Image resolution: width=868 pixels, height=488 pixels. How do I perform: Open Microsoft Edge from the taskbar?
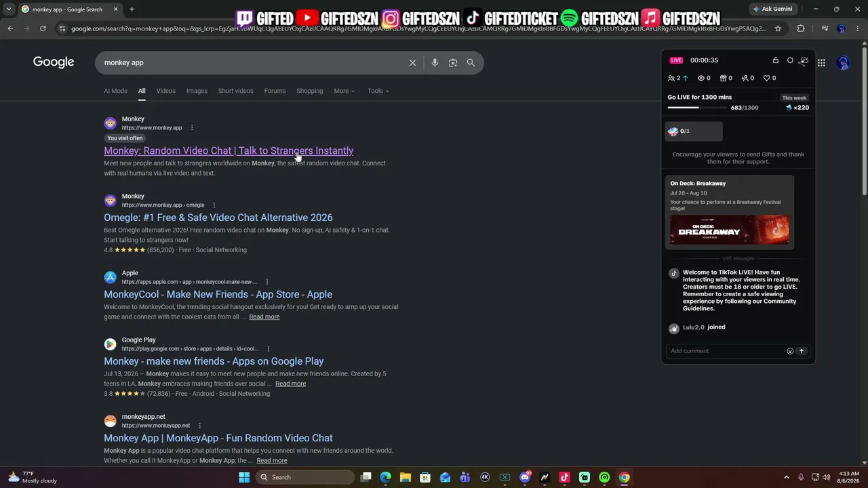tap(385, 477)
